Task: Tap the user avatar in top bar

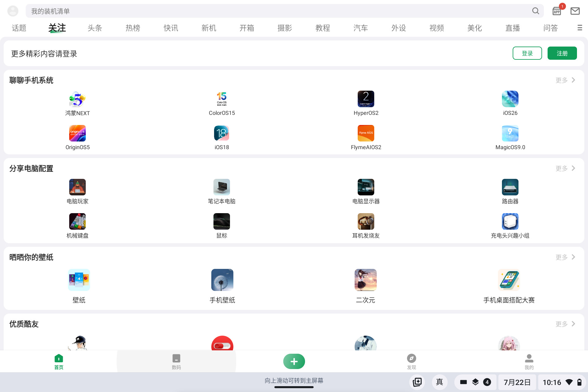Action: click(x=13, y=11)
